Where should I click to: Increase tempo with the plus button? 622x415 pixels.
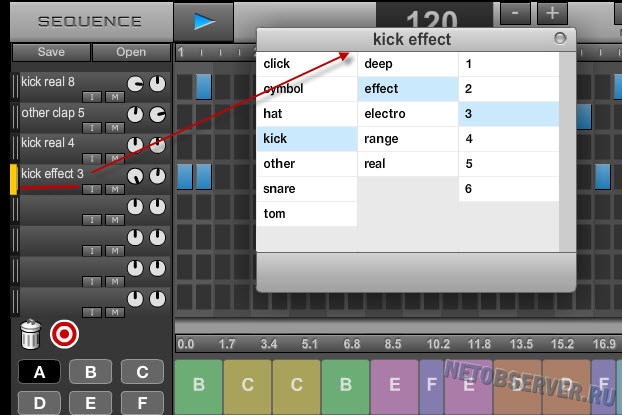(552, 13)
